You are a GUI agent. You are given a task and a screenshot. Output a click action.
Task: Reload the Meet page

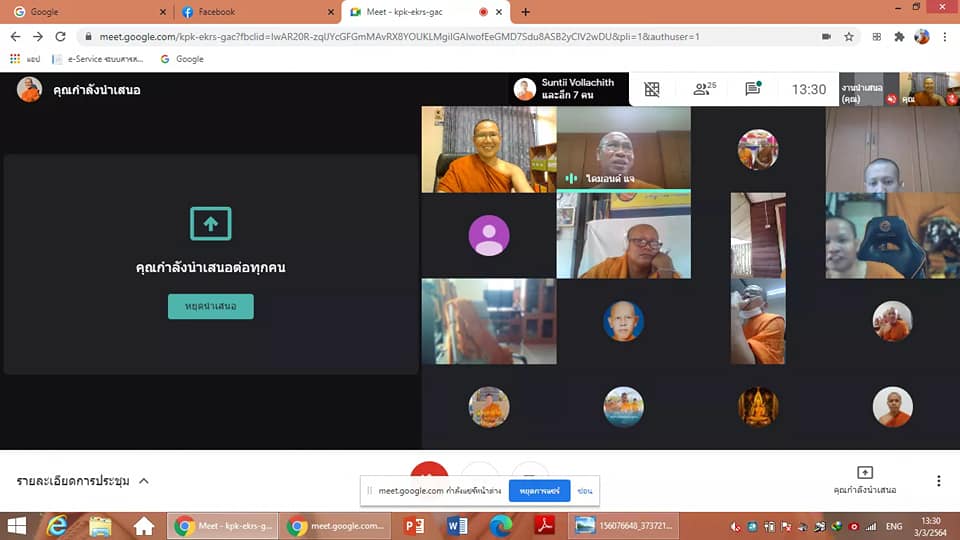[x=60, y=37]
